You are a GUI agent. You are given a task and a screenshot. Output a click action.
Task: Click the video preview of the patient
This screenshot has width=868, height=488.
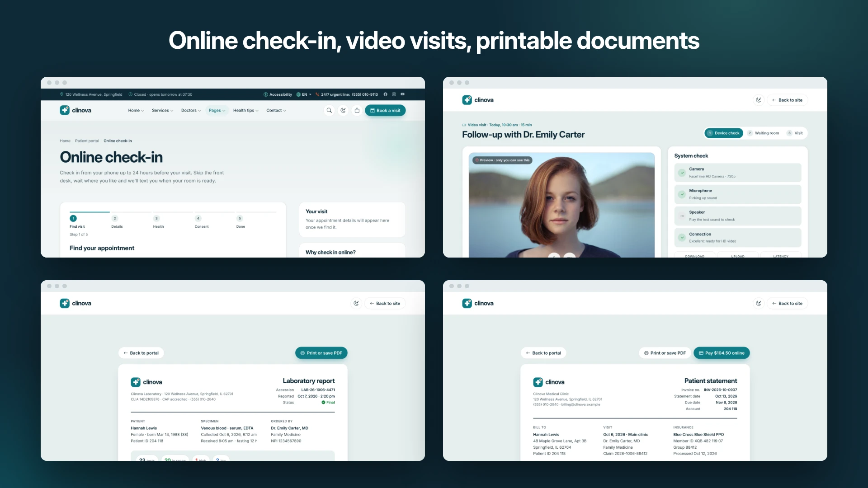pyautogui.click(x=561, y=206)
